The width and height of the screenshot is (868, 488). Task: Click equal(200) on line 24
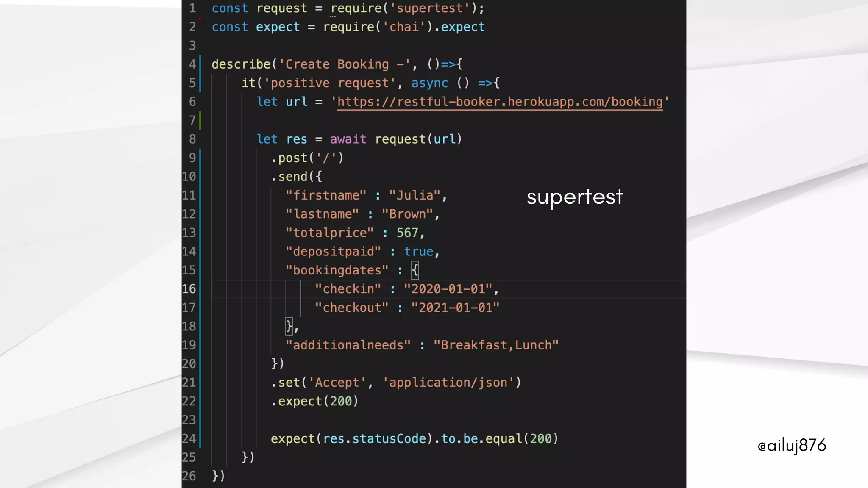522,439
